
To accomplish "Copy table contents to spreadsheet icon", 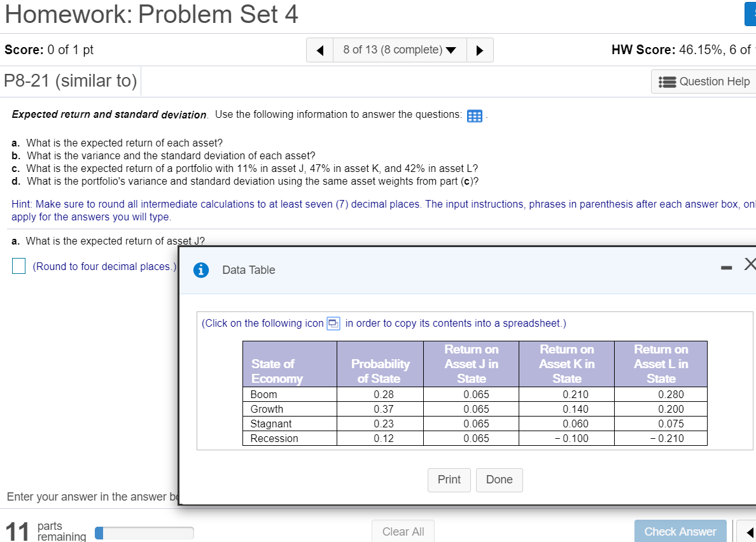I will (x=333, y=324).
